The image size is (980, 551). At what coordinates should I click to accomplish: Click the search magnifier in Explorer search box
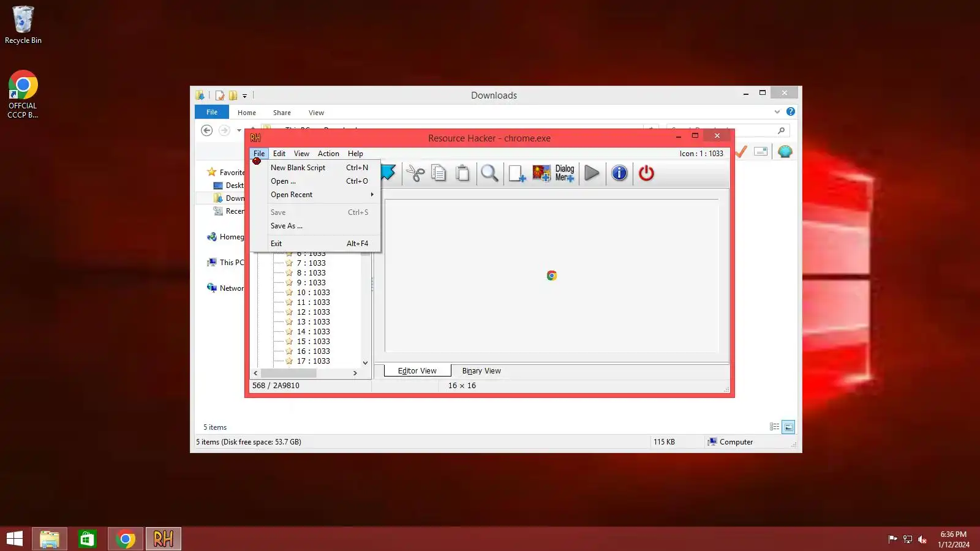pos(781,130)
